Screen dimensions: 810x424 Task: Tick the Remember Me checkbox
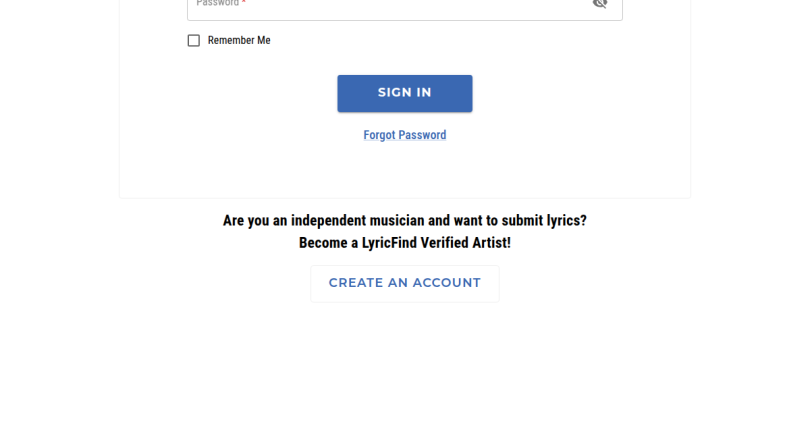click(x=194, y=41)
